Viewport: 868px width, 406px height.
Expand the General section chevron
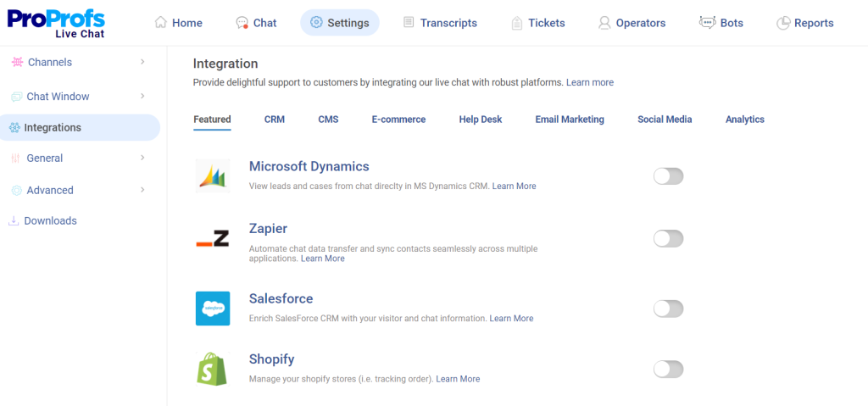tap(142, 158)
